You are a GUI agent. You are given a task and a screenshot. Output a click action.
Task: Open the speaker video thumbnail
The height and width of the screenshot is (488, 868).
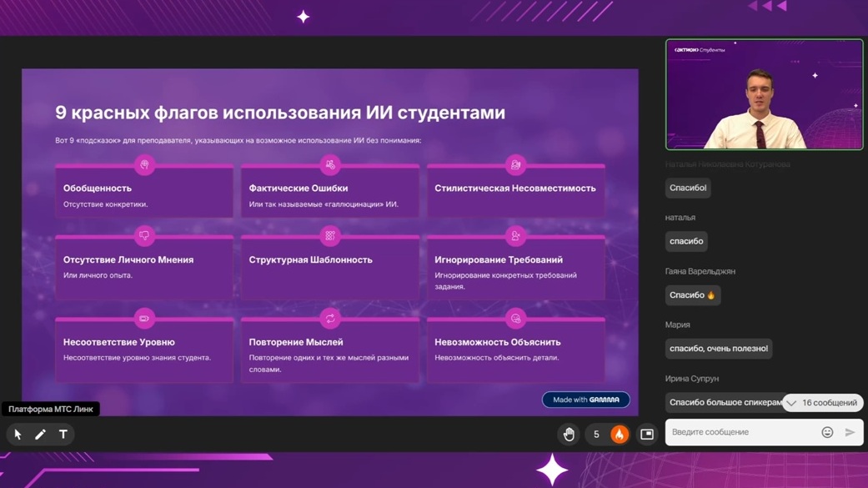(764, 94)
